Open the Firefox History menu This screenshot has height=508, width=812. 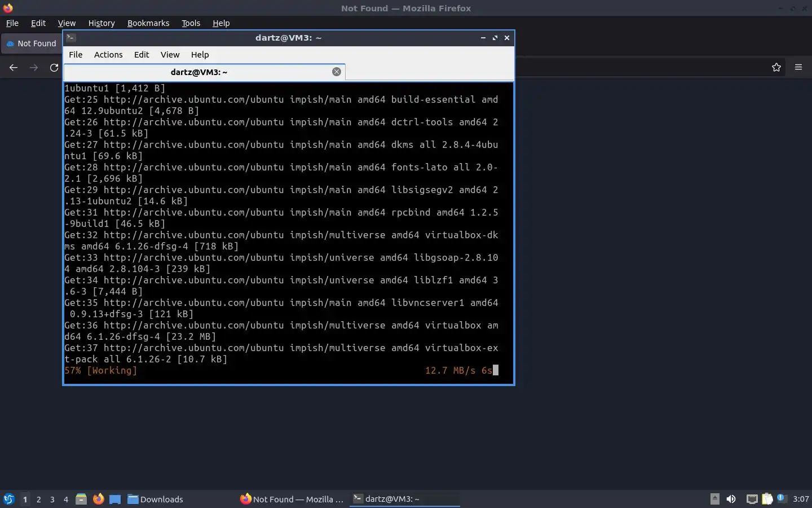coord(101,23)
